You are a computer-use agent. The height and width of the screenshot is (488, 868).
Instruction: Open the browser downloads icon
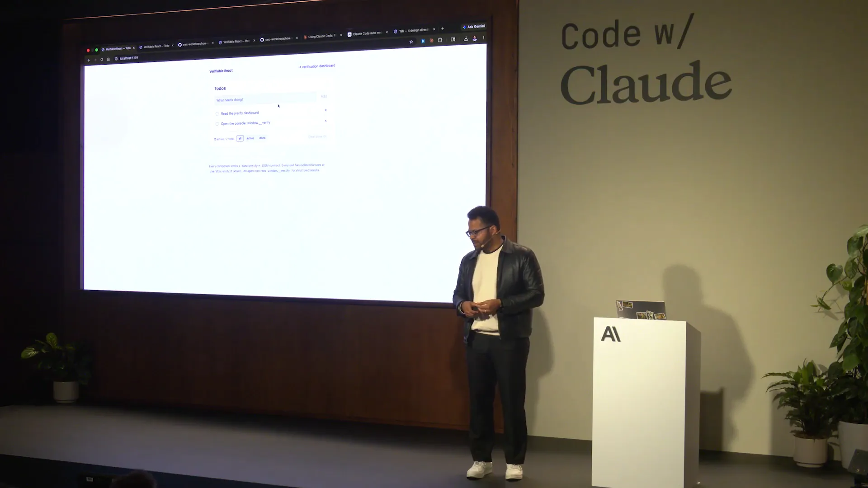click(466, 39)
